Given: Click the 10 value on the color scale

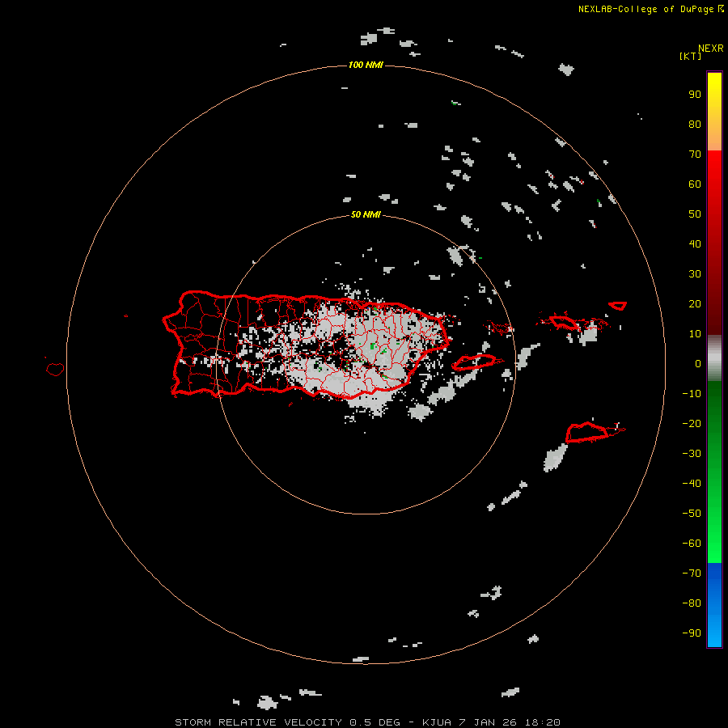Looking at the screenshot, I should point(695,334).
